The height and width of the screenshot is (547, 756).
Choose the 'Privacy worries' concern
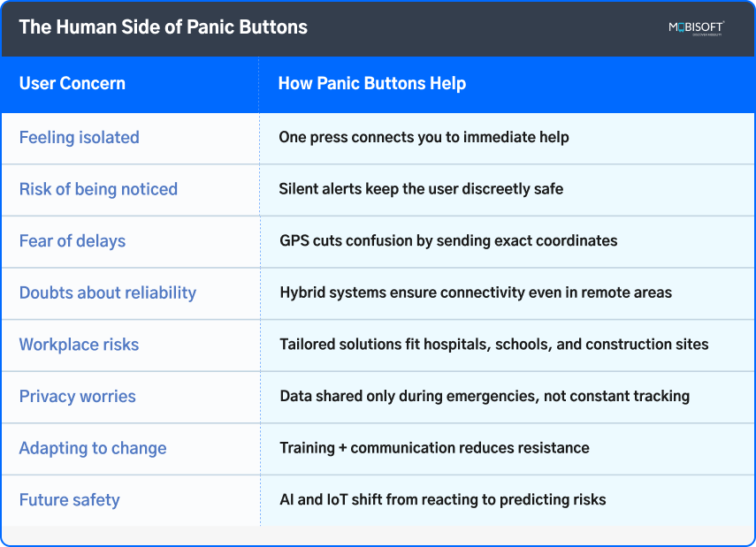pos(78,396)
